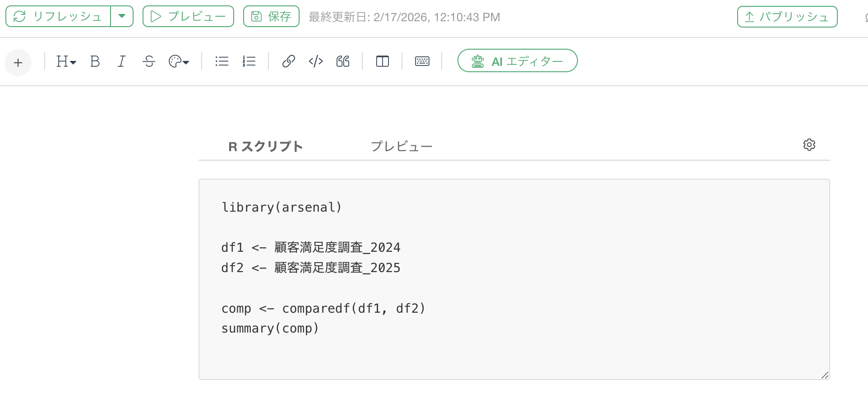
Task: Toggle italic text formatting
Action: coord(121,61)
